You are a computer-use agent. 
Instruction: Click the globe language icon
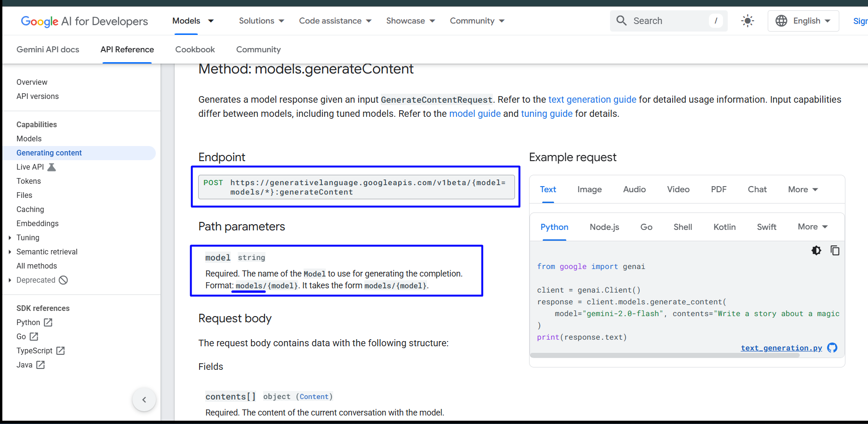(x=781, y=21)
